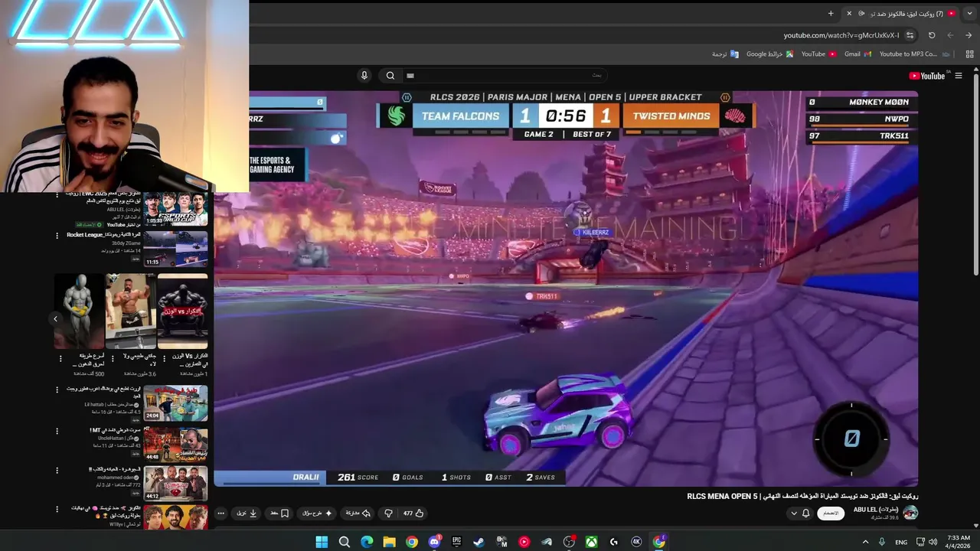
Task: Open the shirtless bodybuilder Shorts thumbnail
Action: pyautogui.click(x=131, y=311)
